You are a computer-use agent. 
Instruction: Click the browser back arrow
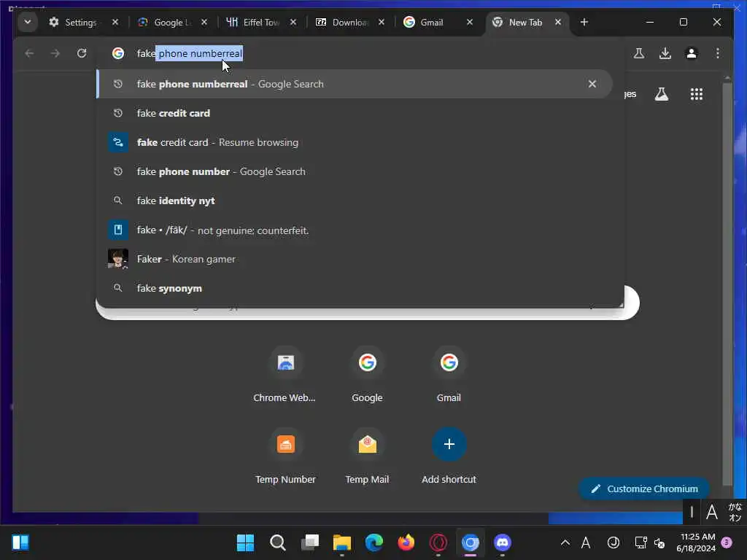coord(29,53)
